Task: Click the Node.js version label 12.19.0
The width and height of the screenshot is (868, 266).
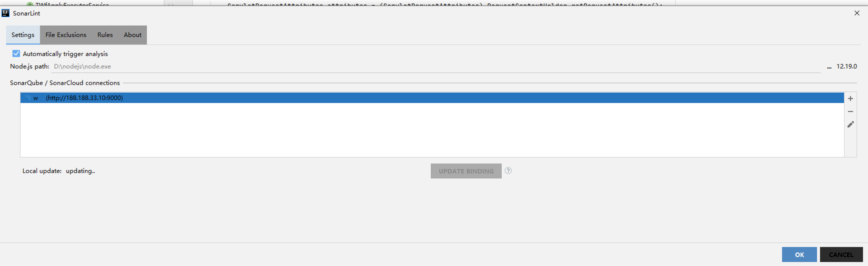Action: 847,66
